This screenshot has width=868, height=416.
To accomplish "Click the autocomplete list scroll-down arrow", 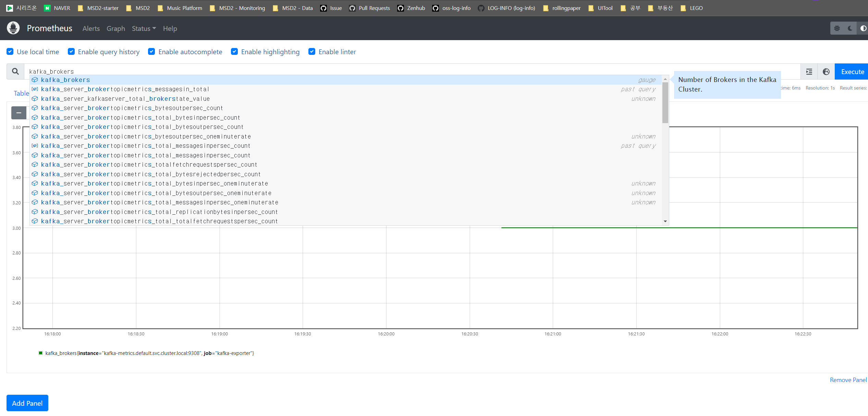I will 665,221.
